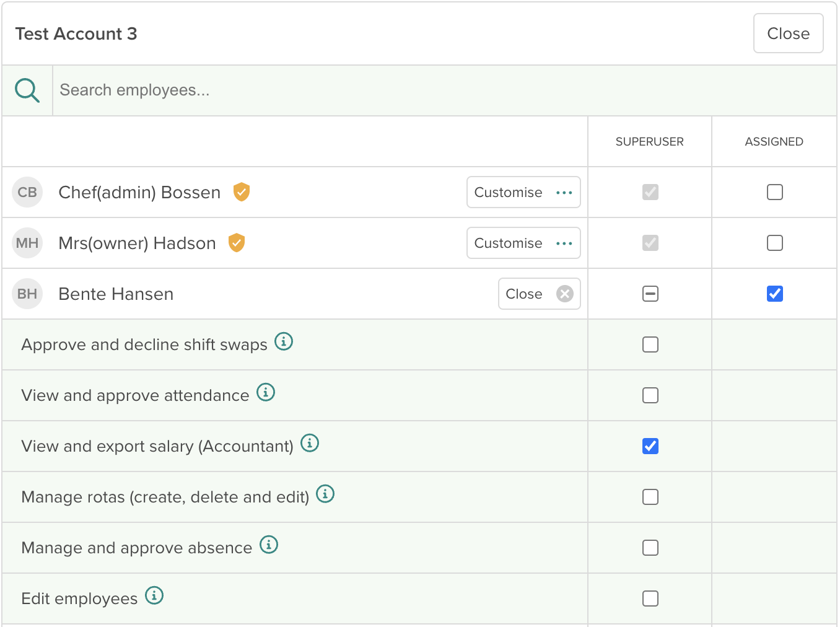Click the shield badge beside Mrs(owner) Hadson
This screenshot has height=627, width=840.
pos(237,243)
